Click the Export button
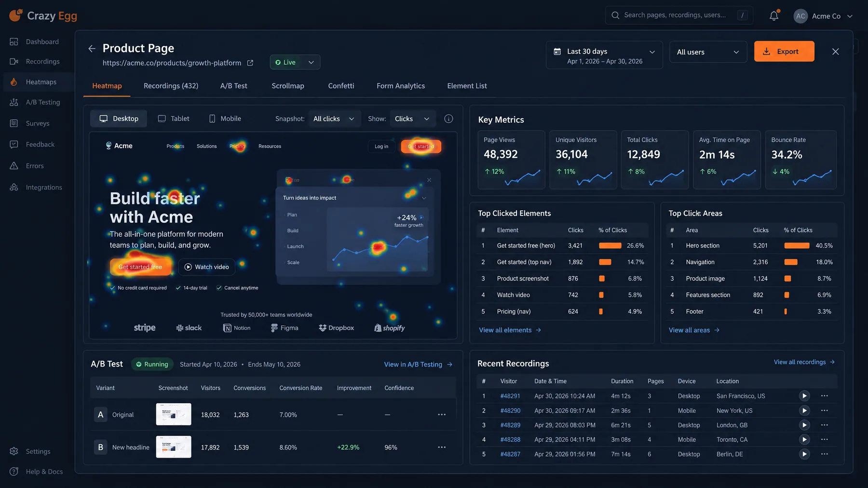 (x=784, y=52)
